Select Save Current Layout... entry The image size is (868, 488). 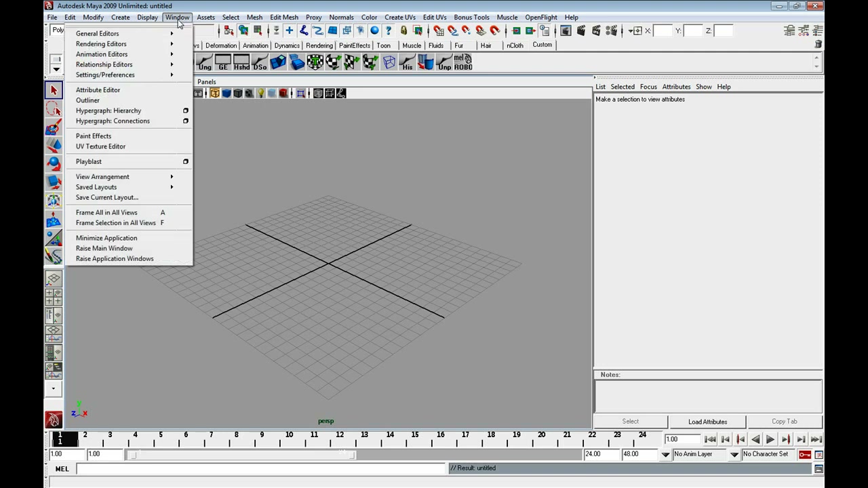point(106,197)
